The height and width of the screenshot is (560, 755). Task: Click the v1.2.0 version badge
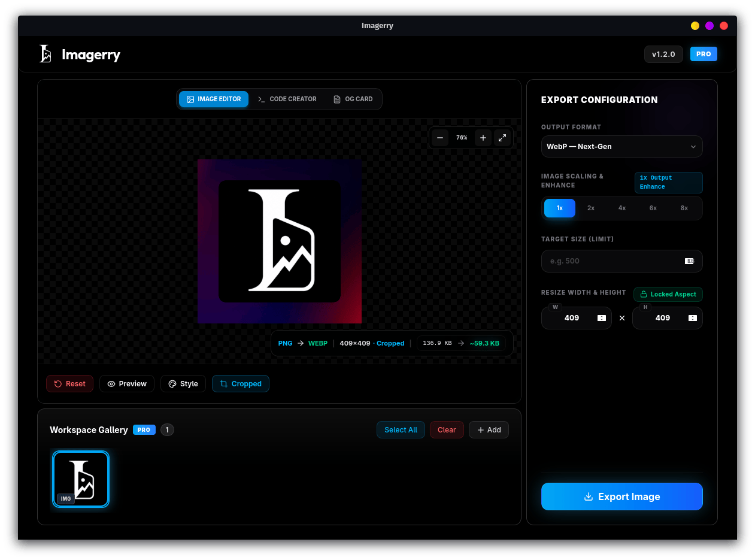(x=663, y=54)
